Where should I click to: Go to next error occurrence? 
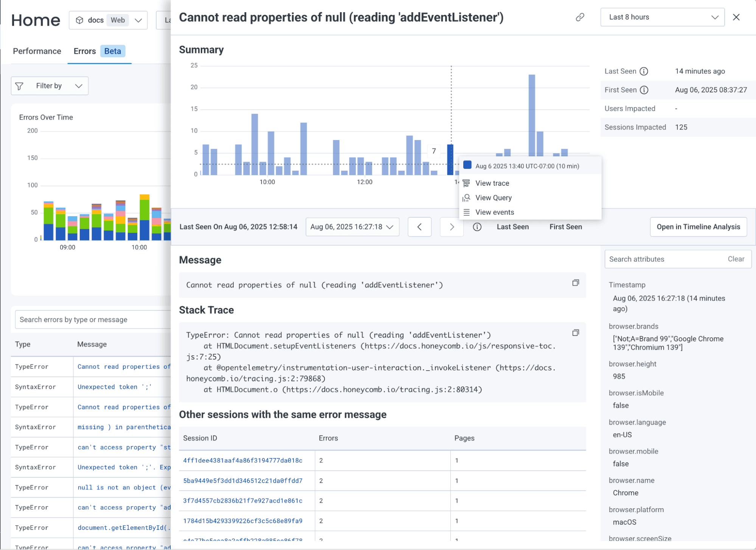click(452, 227)
